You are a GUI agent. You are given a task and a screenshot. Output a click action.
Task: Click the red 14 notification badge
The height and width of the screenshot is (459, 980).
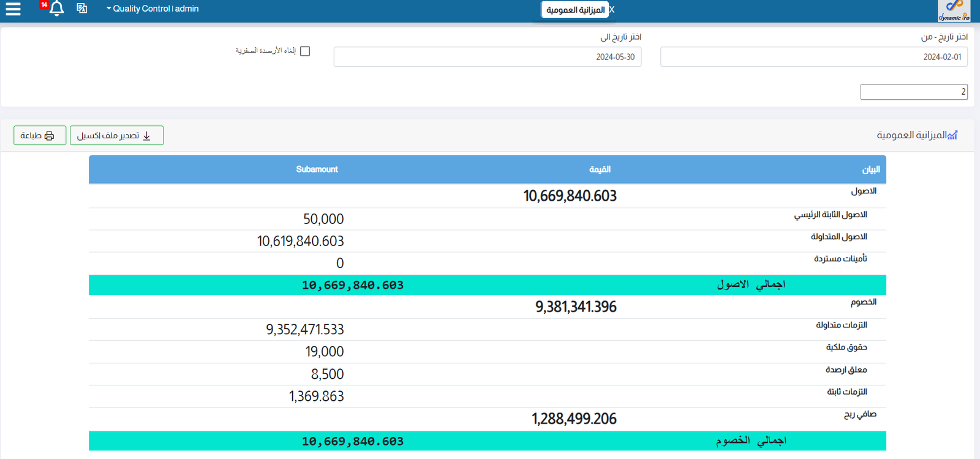pyautogui.click(x=44, y=5)
